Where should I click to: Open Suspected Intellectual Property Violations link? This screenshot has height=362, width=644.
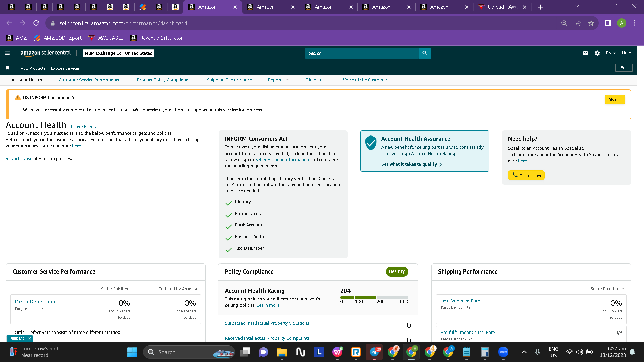[x=267, y=323]
